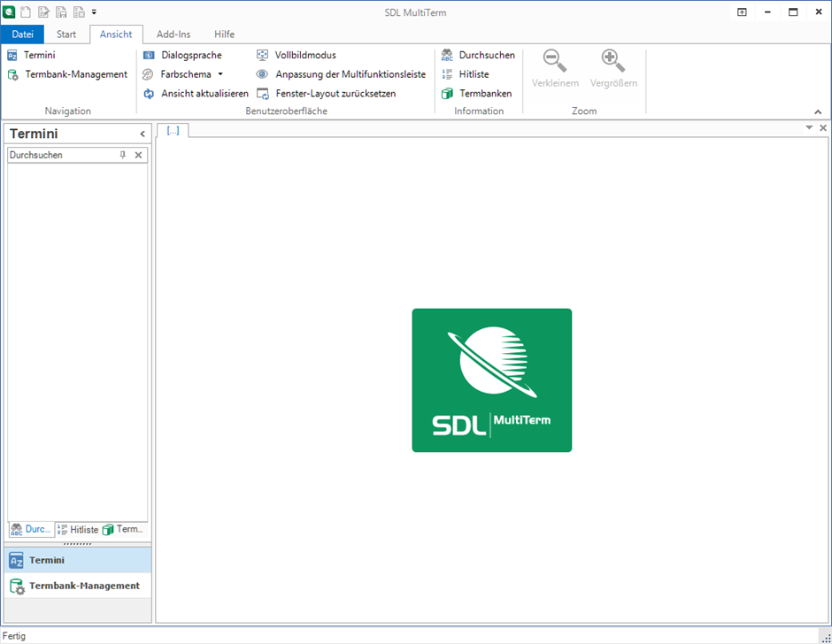Switch to the Start ribbon tab
The height and width of the screenshot is (644, 832).
point(66,34)
